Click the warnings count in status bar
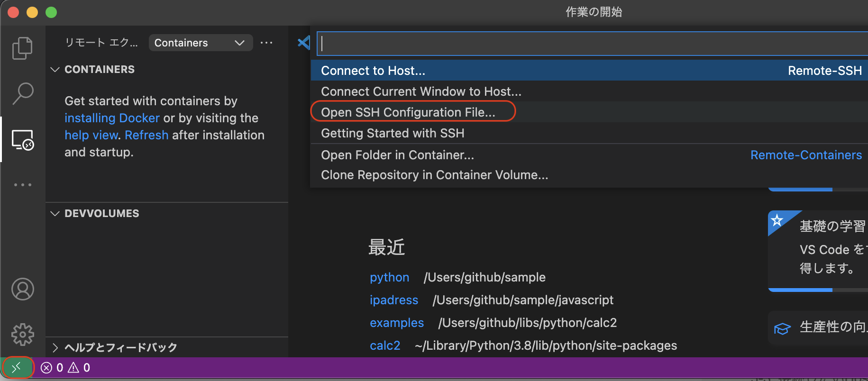This screenshot has width=868, height=381. [79, 368]
